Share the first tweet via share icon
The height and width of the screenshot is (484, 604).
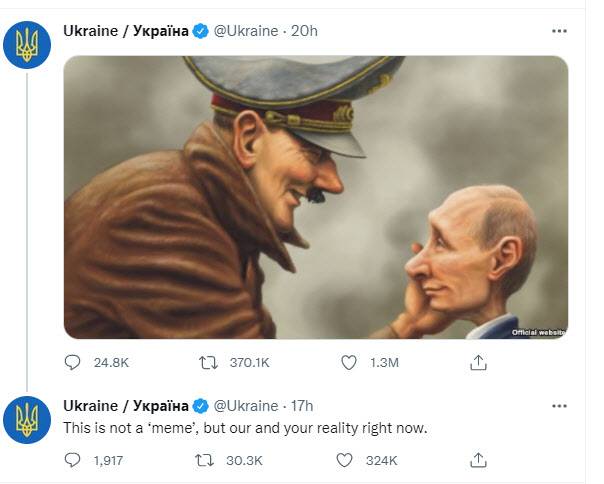(x=478, y=363)
